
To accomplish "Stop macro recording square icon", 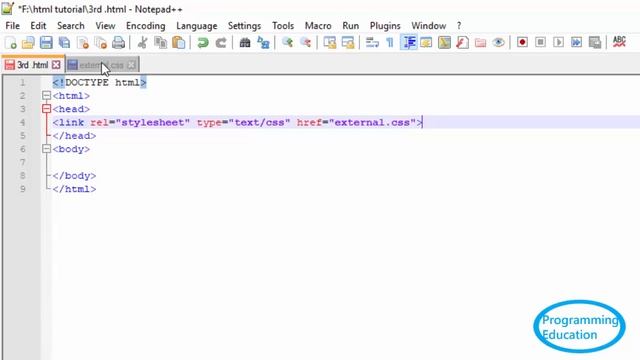I will [x=540, y=42].
